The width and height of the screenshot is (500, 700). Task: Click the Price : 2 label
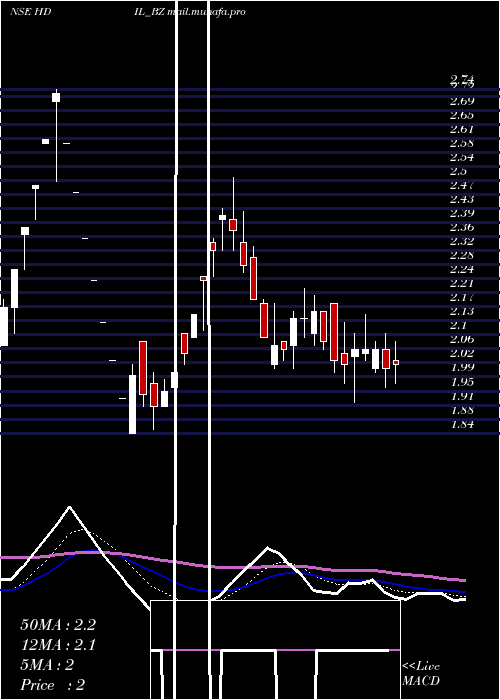[53, 685]
